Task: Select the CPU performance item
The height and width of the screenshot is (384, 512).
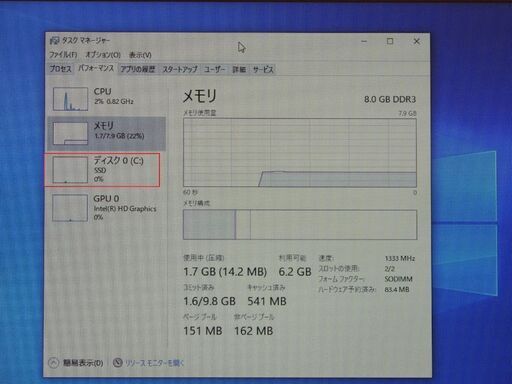Action: click(107, 98)
